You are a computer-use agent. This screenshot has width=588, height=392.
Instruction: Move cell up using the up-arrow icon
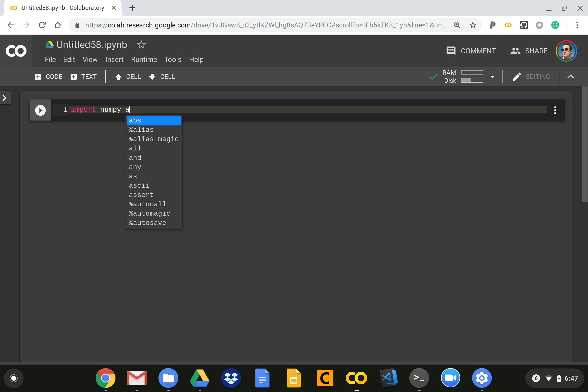pyautogui.click(x=119, y=77)
